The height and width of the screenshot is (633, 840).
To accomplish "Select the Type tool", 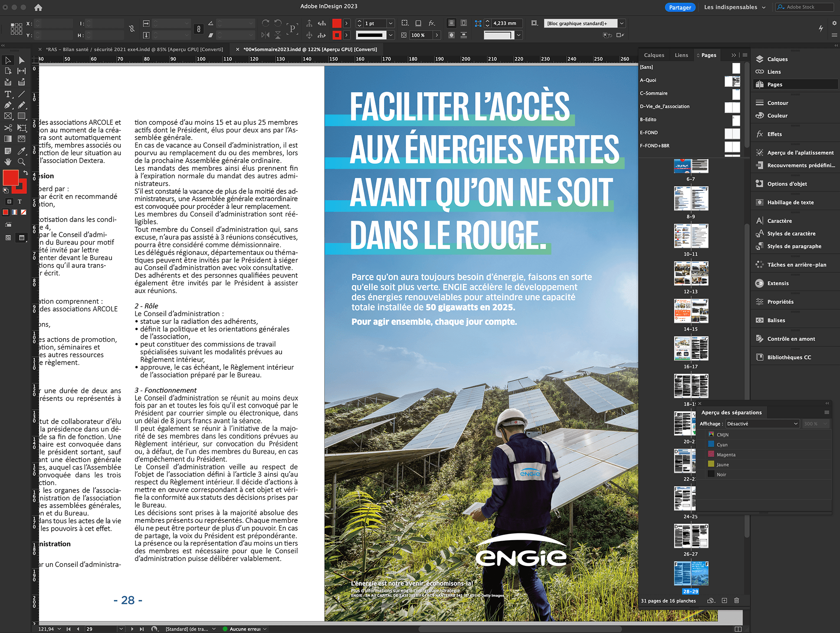I will [x=8, y=94].
